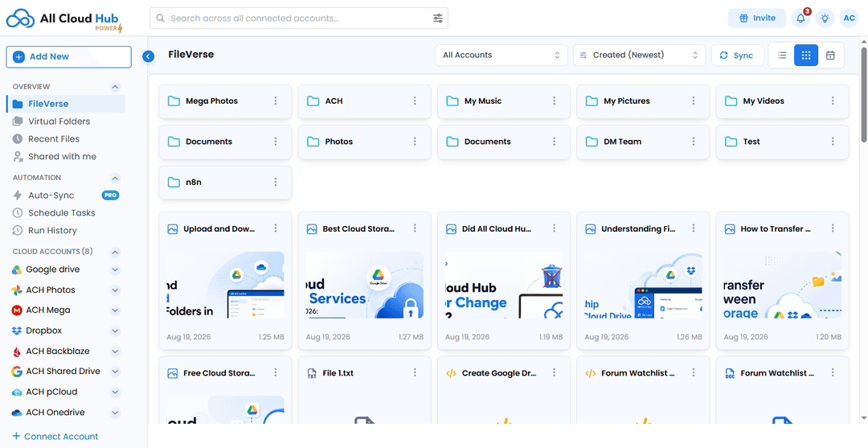Collapse the Automation section
The image size is (868, 448).
tap(115, 178)
